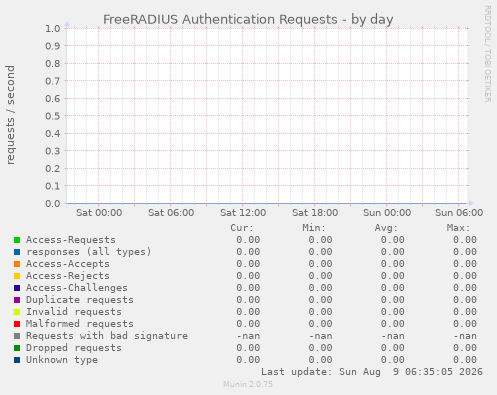Click the -nan Cur value for bad signature

248,336
